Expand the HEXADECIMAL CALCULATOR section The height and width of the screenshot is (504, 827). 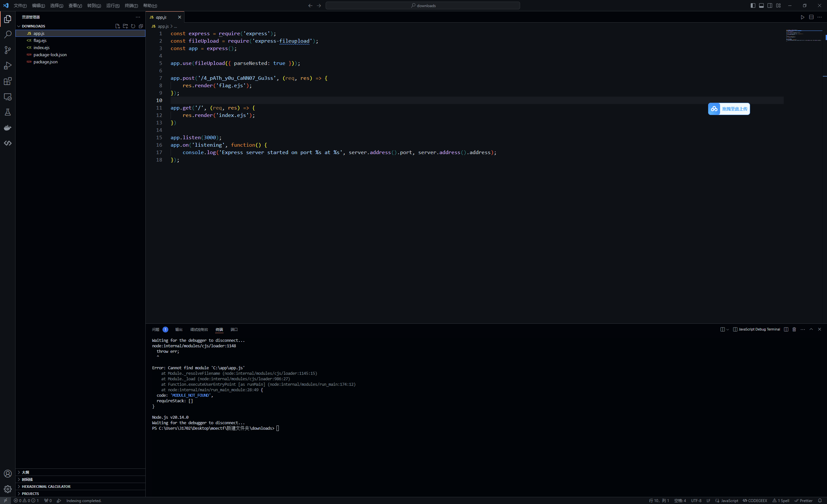[x=80, y=486]
